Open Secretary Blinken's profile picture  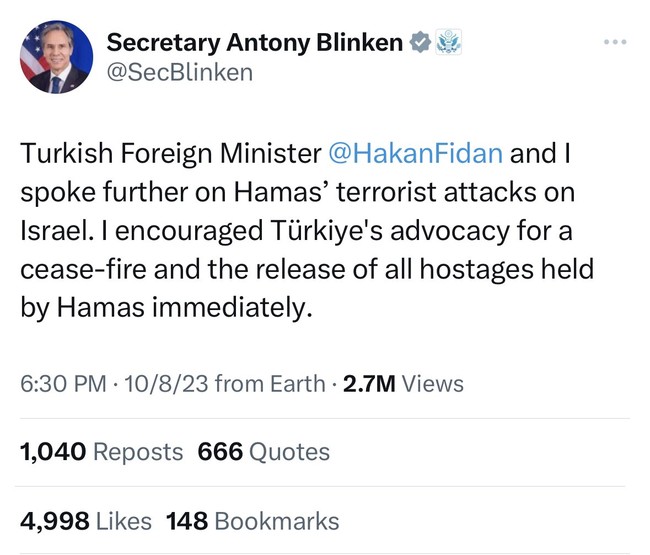coord(56,57)
